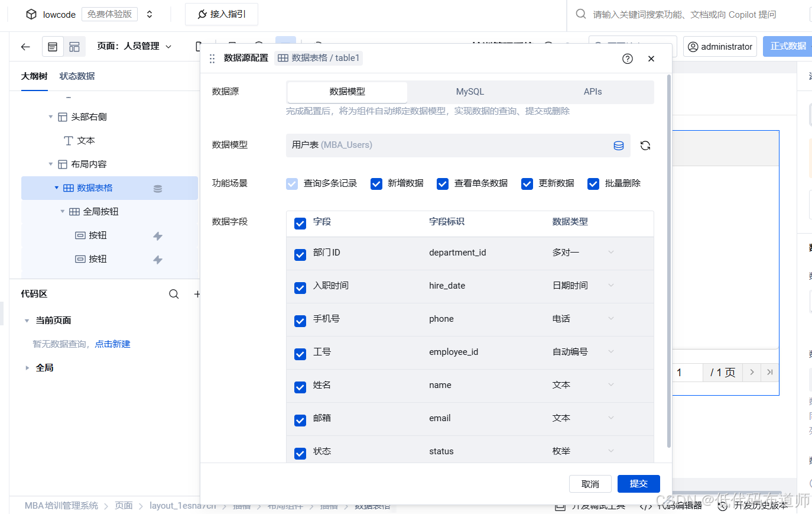The width and height of the screenshot is (812, 514).
Task: Toggle the 更新数据 checkbox
Action: tap(527, 184)
